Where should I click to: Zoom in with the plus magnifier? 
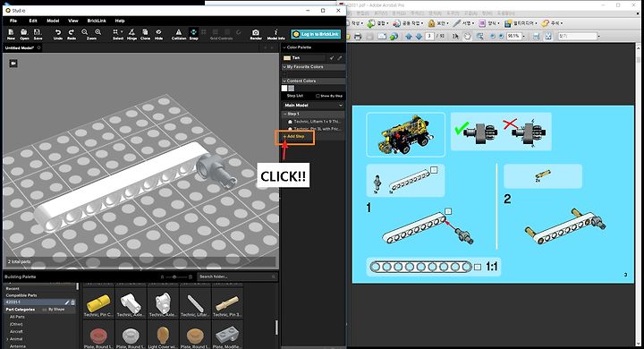point(97,32)
